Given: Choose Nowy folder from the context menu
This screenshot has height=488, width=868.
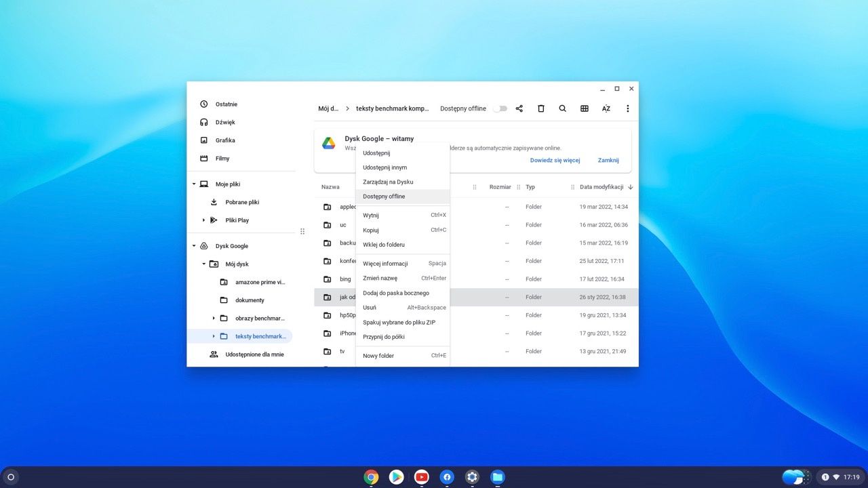Looking at the screenshot, I should [403, 356].
